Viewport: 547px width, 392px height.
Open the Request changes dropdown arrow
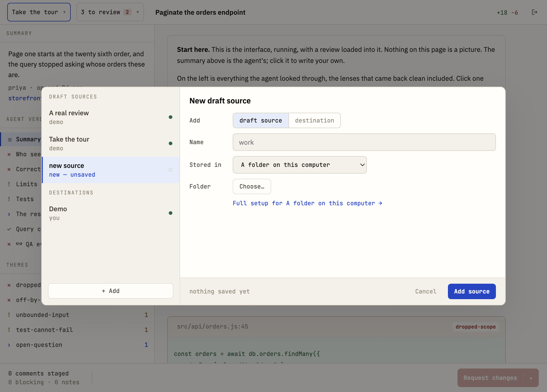(x=531, y=378)
